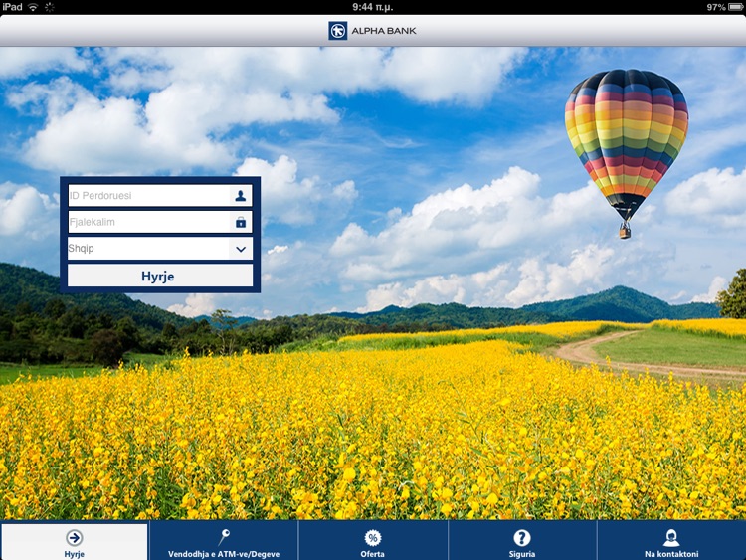Tap the 97% battery percentage text

click(x=716, y=7)
